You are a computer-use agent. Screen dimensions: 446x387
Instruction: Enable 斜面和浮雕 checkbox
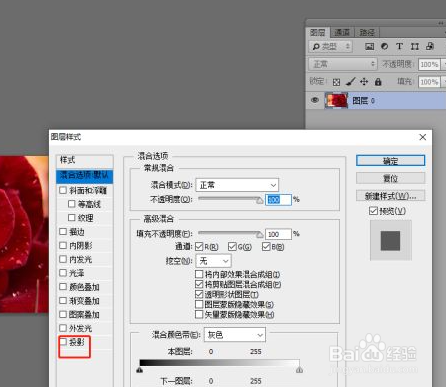(x=63, y=190)
